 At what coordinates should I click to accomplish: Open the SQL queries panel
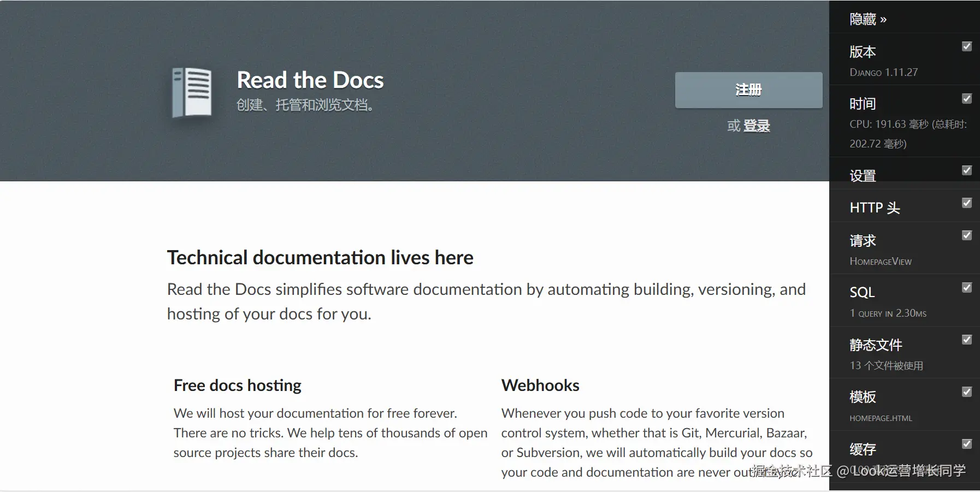[862, 293]
